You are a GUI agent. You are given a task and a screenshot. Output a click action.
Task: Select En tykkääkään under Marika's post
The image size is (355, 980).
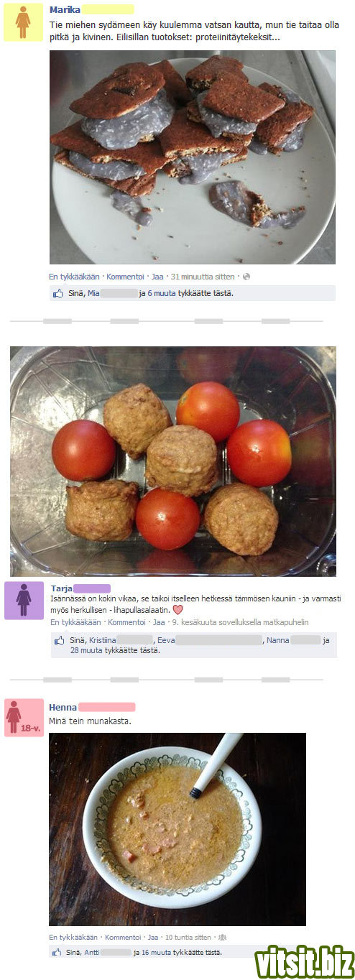click(74, 277)
